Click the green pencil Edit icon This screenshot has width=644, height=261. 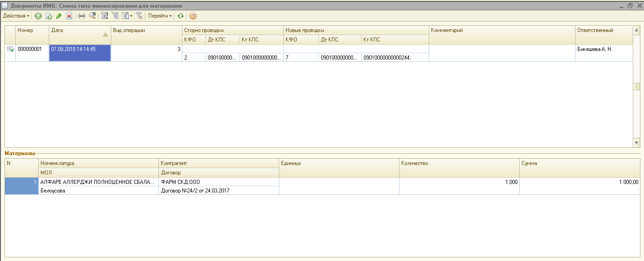[x=59, y=16]
